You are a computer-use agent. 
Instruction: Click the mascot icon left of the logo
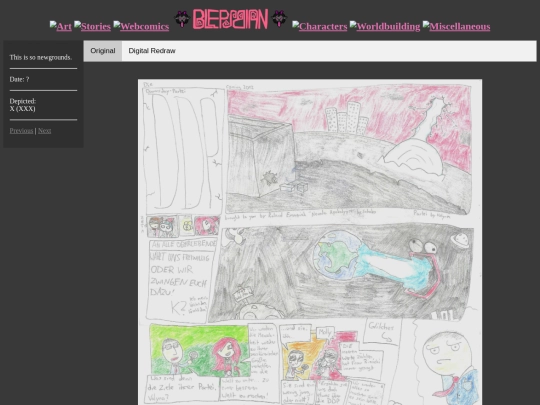coord(182,19)
